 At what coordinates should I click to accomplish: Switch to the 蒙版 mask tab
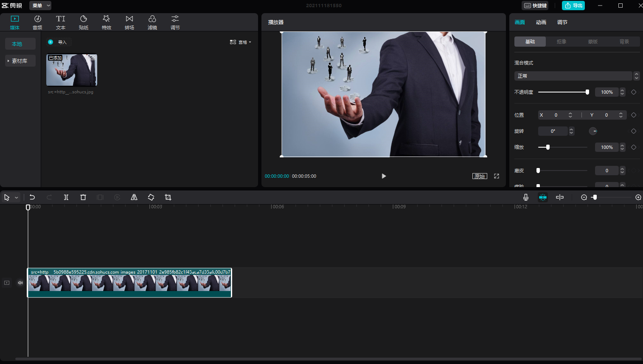point(593,42)
